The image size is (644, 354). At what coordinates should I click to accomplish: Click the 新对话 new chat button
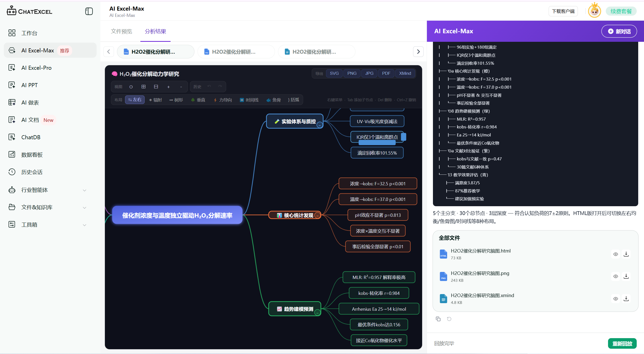[x=619, y=31]
